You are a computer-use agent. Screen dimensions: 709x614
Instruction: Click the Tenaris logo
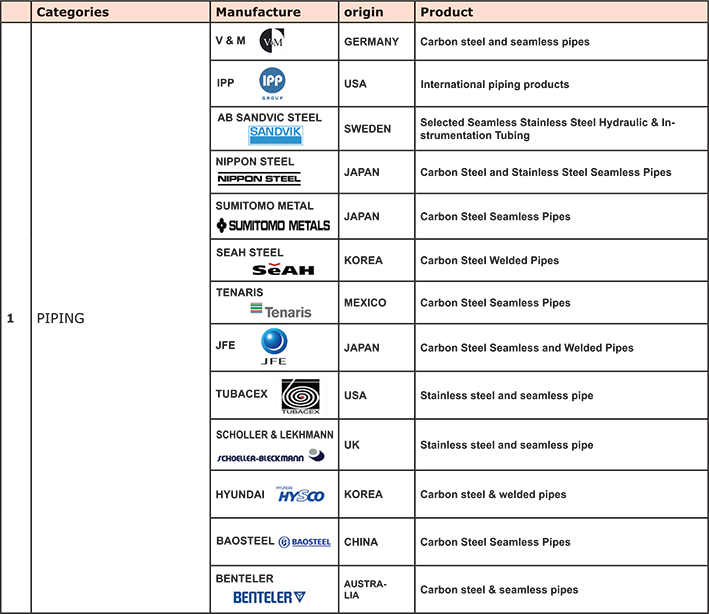pos(281,311)
